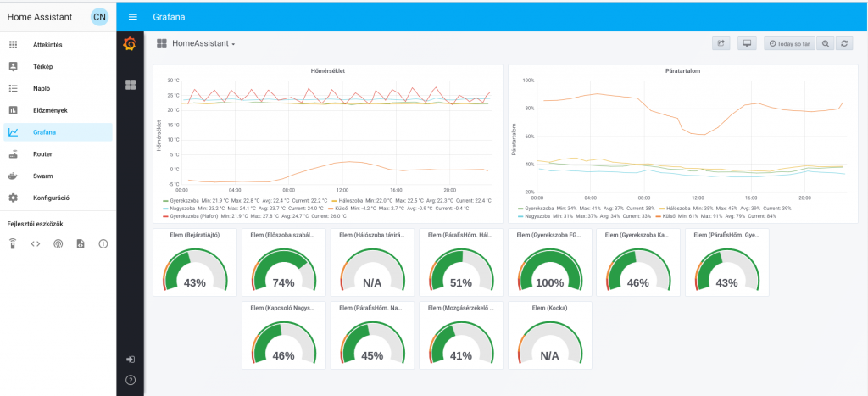
Task: Open Grafana dashboards grid icon in dark sidebar
Action: (x=131, y=85)
